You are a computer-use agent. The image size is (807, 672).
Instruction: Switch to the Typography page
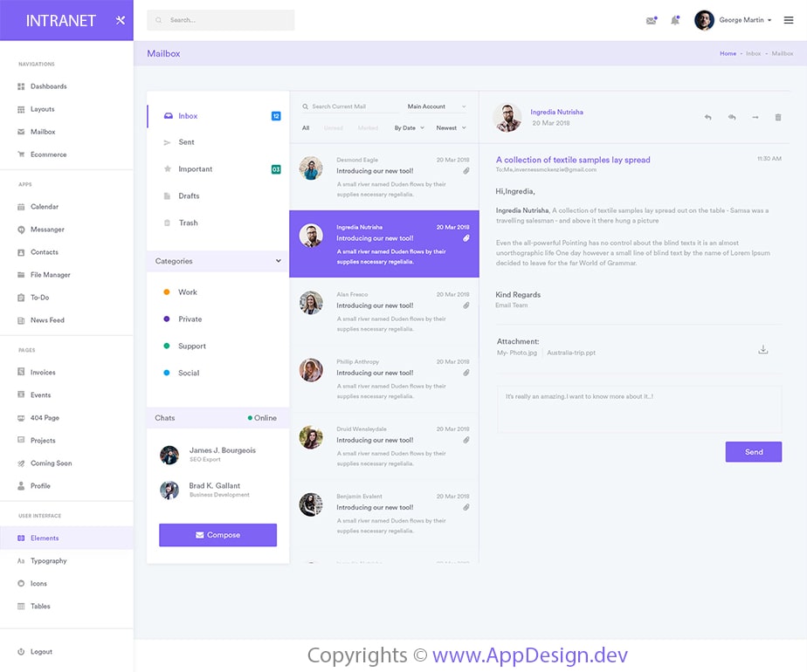[50, 560]
